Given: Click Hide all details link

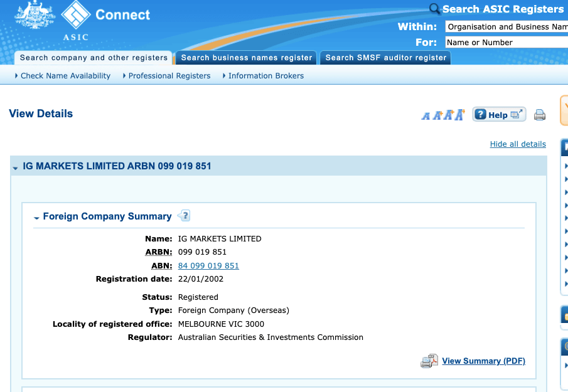Looking at the screenshot, I should tap(518, 144).
